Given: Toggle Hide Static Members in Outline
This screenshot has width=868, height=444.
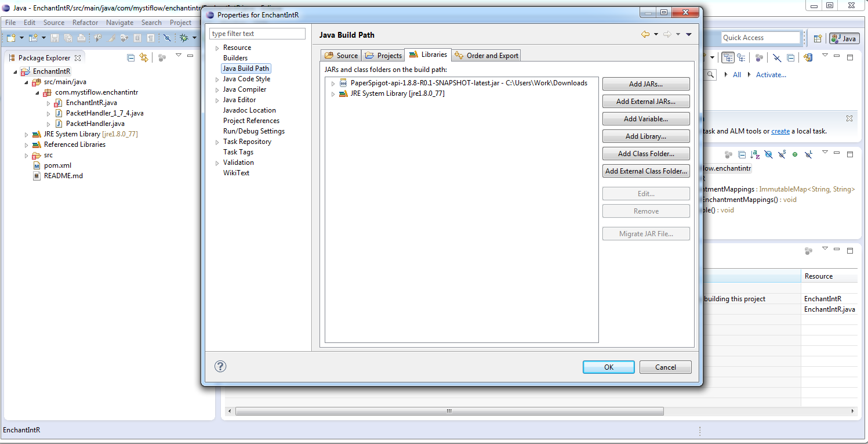Looking at the screenshot, I should [x=782, y=154].
